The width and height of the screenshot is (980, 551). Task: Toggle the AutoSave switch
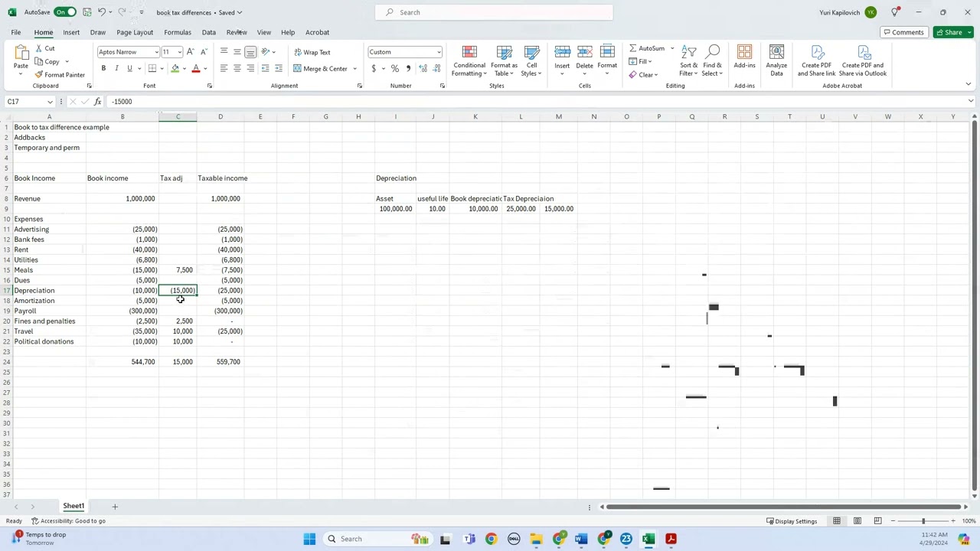[x=65, y=12]
